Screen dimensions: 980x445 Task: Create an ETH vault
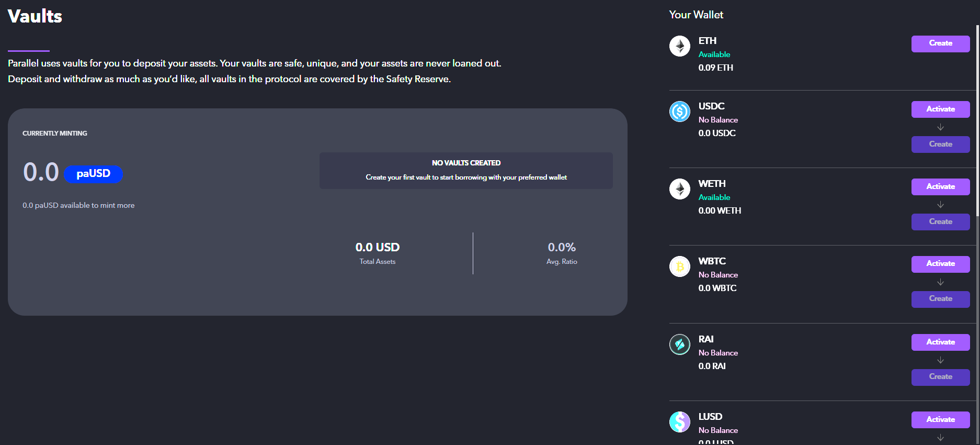940,43
